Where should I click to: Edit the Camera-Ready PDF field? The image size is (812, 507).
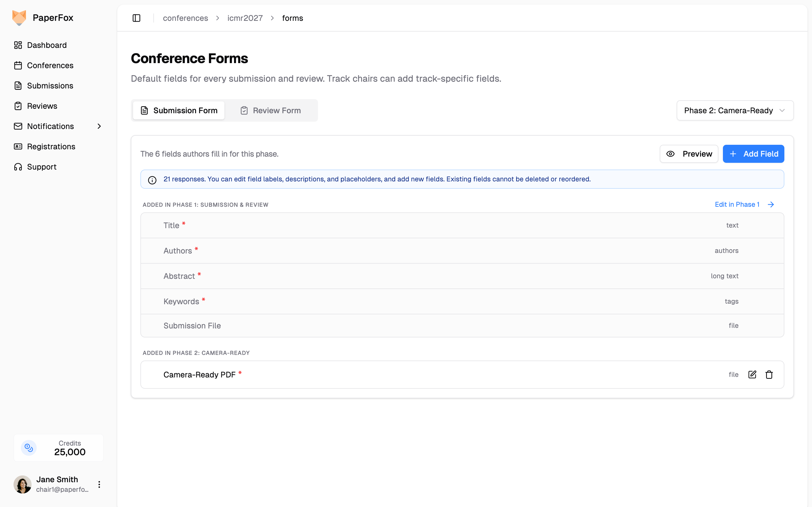click(x=752, y=375)
